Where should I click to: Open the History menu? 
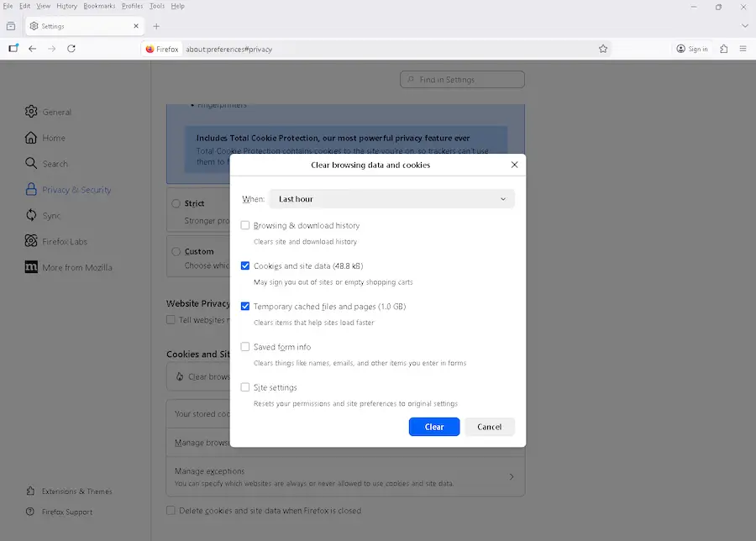tap(66, 6)
